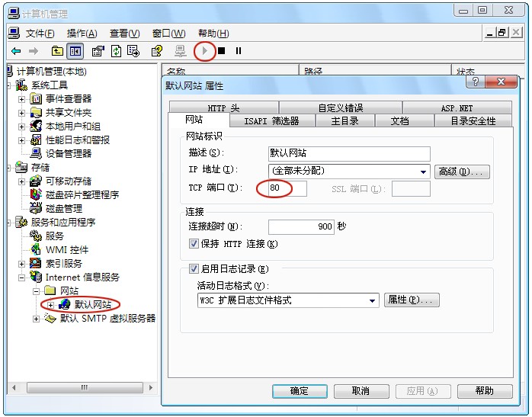Collapse the 网站 folder node
The width and height of the screenshot is (532, 417).
pos(37,291)
